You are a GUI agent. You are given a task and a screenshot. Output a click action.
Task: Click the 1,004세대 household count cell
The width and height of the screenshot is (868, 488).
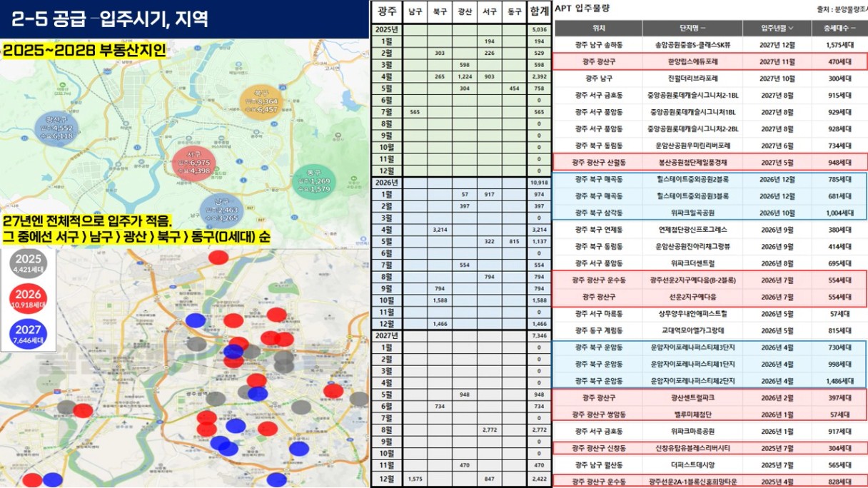(839, 212)
